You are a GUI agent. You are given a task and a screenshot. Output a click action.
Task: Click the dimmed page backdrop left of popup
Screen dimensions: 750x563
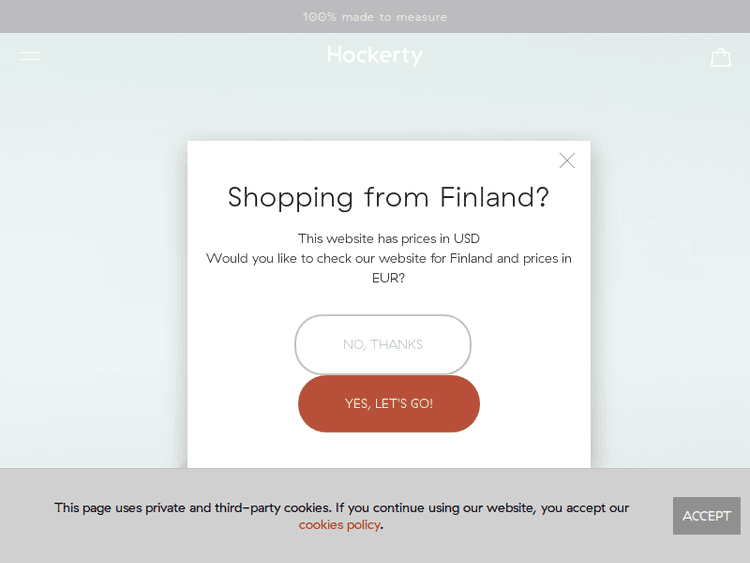[90, 300]
